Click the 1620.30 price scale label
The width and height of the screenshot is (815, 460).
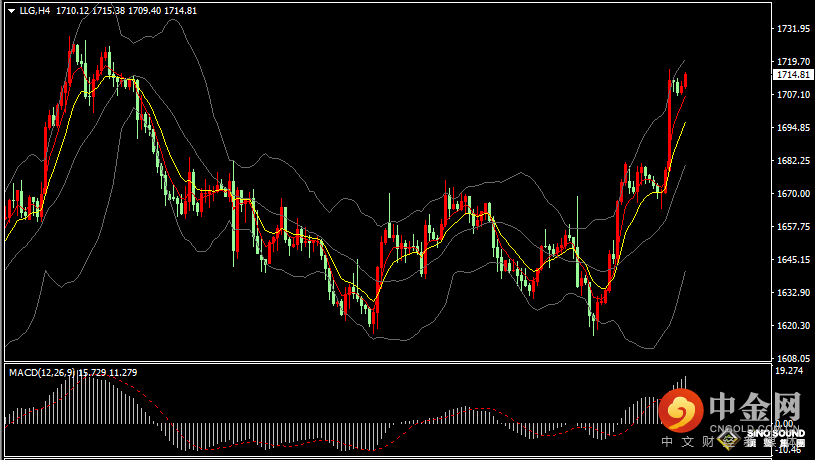click(x=793, y=325)
